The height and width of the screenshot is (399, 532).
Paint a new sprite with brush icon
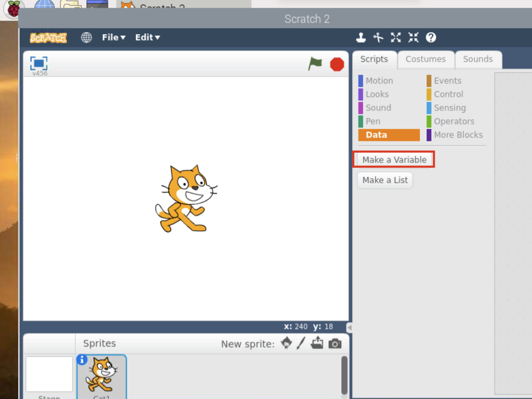pyautogui.click(x=301, y=343)
